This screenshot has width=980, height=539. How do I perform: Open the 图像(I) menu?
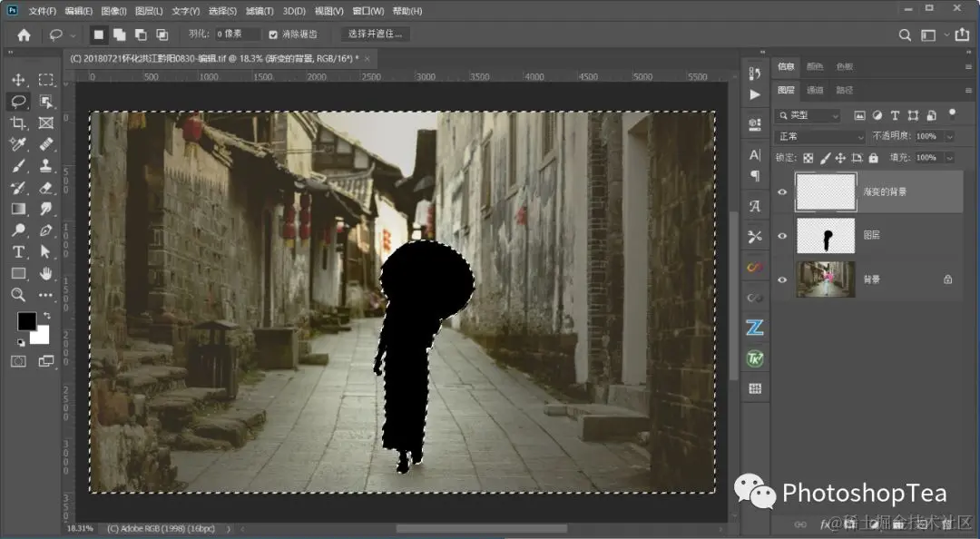pyautogui.click(x=113, y=11)
